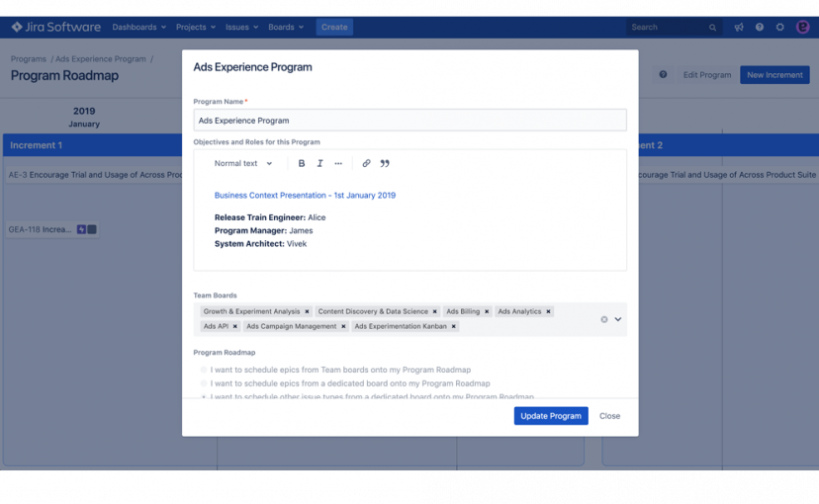This screenshot has width=819, height=504.
Task: Remove Ads Analytics board tag
Action: [x=548, y=311]
